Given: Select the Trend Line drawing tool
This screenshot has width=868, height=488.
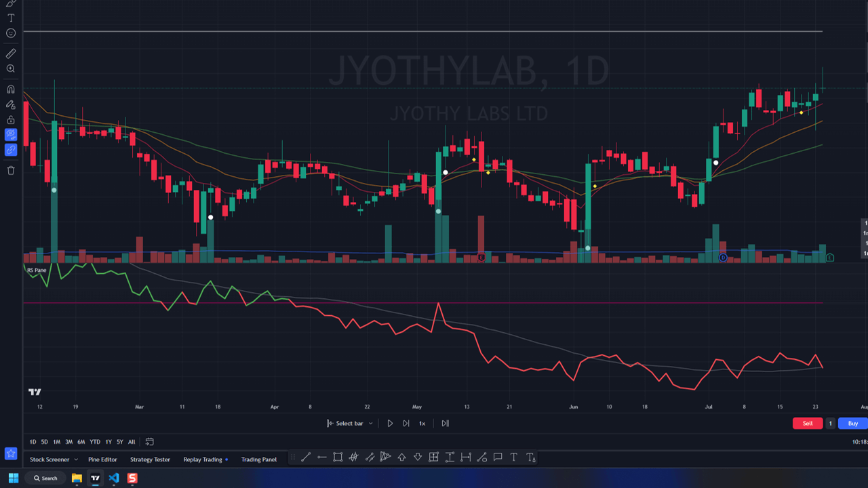Looking at the screenshot, I should pos(306,457).
